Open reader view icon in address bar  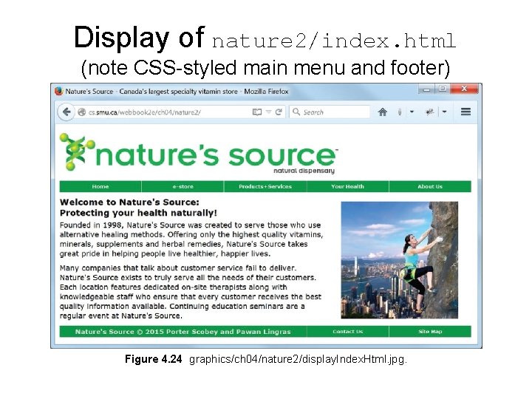coord(257,112)
